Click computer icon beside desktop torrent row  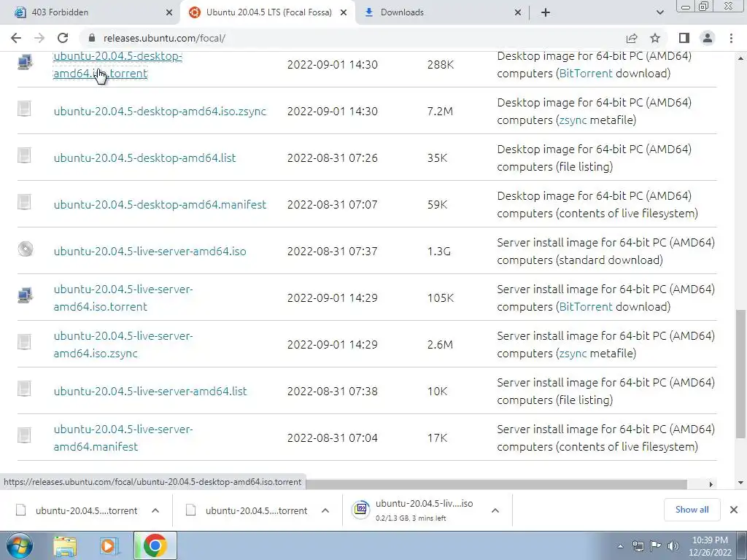[26, 63]
